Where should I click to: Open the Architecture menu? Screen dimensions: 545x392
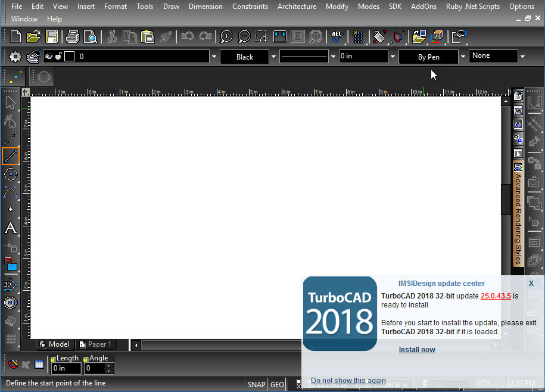297,6
